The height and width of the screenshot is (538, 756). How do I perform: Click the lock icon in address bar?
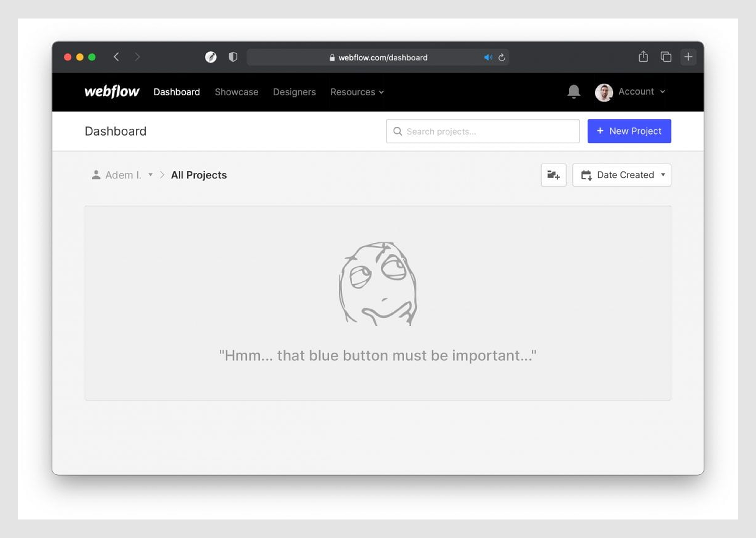pos(332,58)
